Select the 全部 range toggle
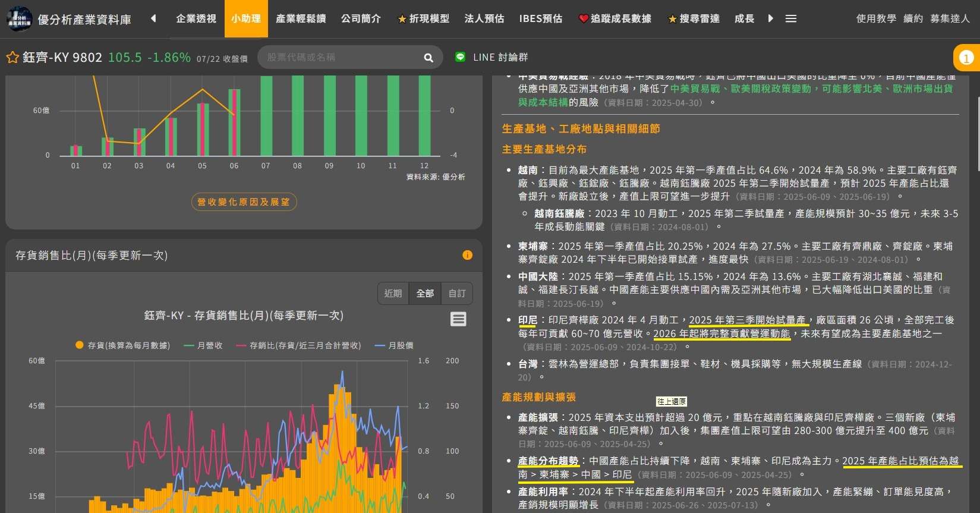The image size is (980, 513). pos(425,293)
